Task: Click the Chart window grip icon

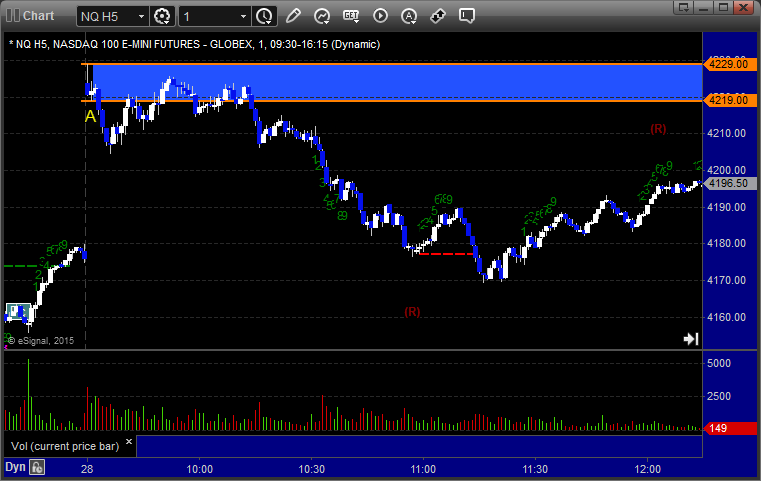Action: click(13, 16)
